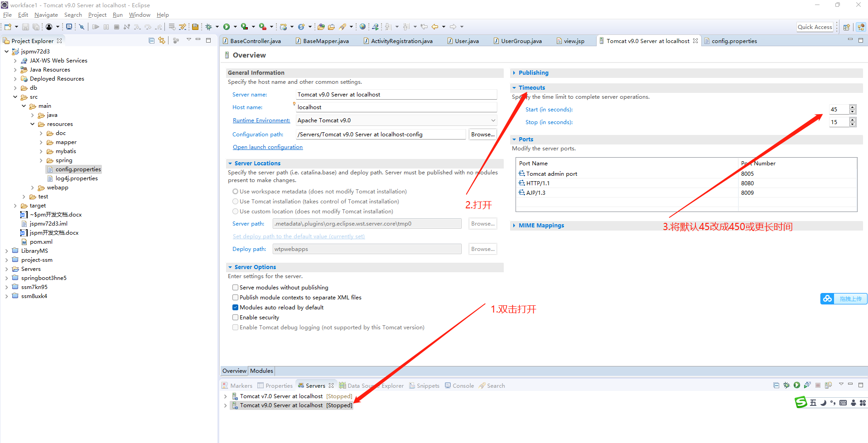Start the server in debug mode in Servers view
Viewport: 868px width, 443px height.
[x=786, y=385]
